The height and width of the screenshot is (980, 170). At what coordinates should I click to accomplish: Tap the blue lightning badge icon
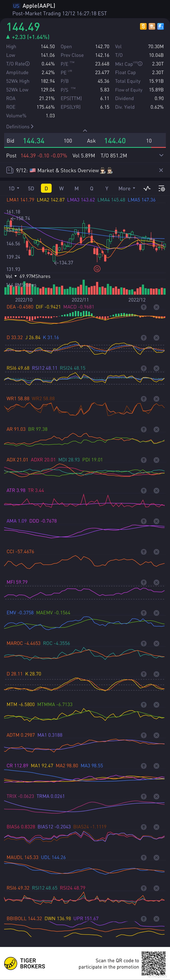coord(160,26)
